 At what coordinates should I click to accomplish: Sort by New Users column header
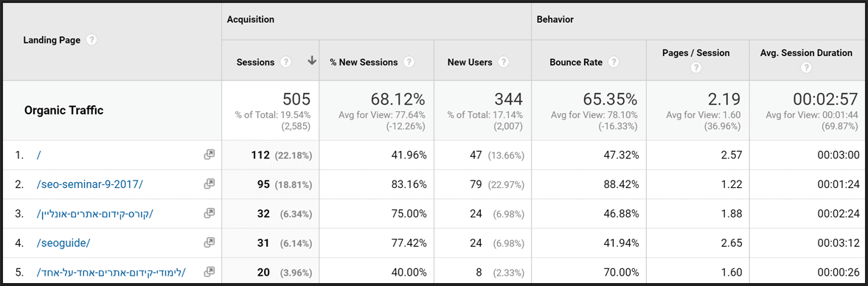tap(470, 62)
